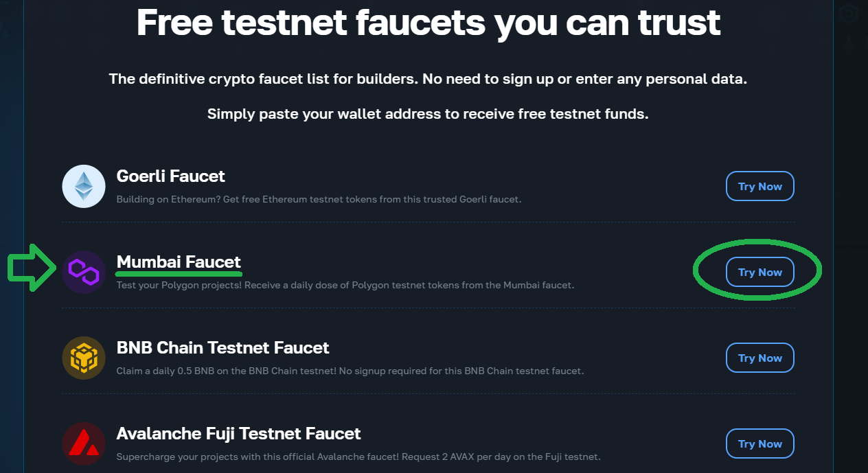Click the BNB daily claim description text

click(x=350, y=371)
